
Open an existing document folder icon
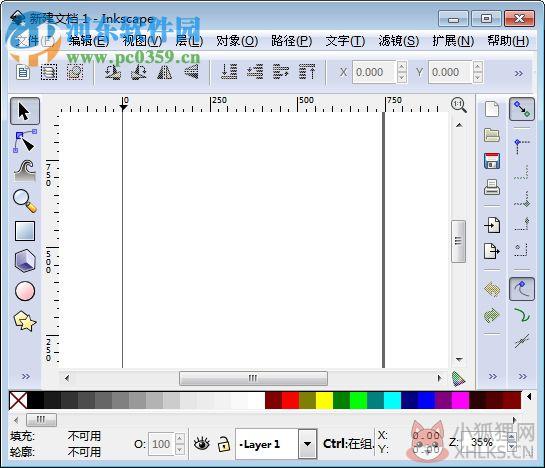pos(492,135)
